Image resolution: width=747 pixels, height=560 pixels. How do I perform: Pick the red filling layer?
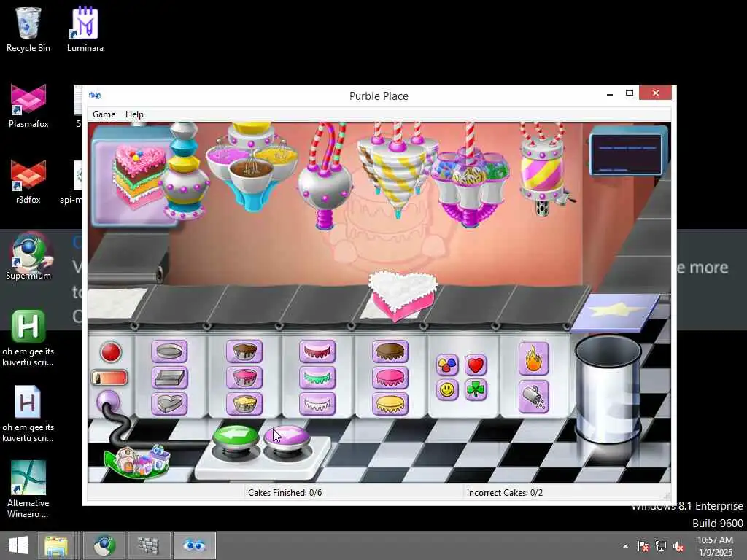pyautogui.click(x=317, y=352)
